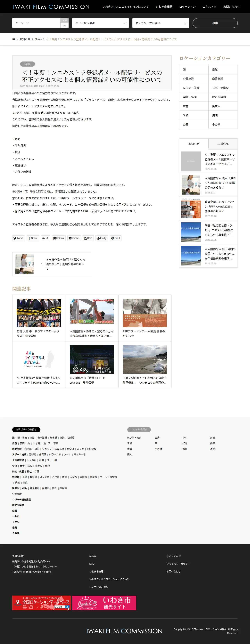Select the 海 location category
The height and width of the screenshot is (644, 250).
[x=194, y=69]
